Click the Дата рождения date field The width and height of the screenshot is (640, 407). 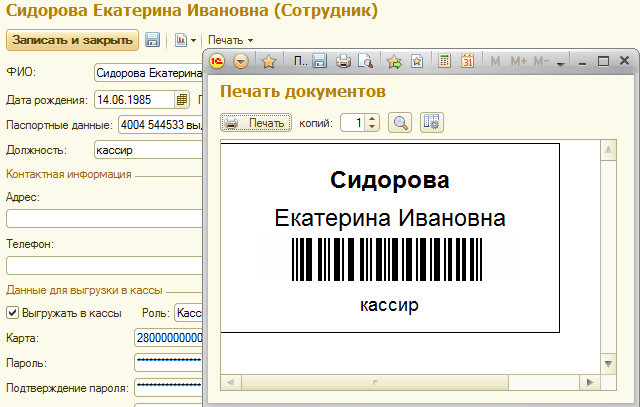tap(135, 100)
